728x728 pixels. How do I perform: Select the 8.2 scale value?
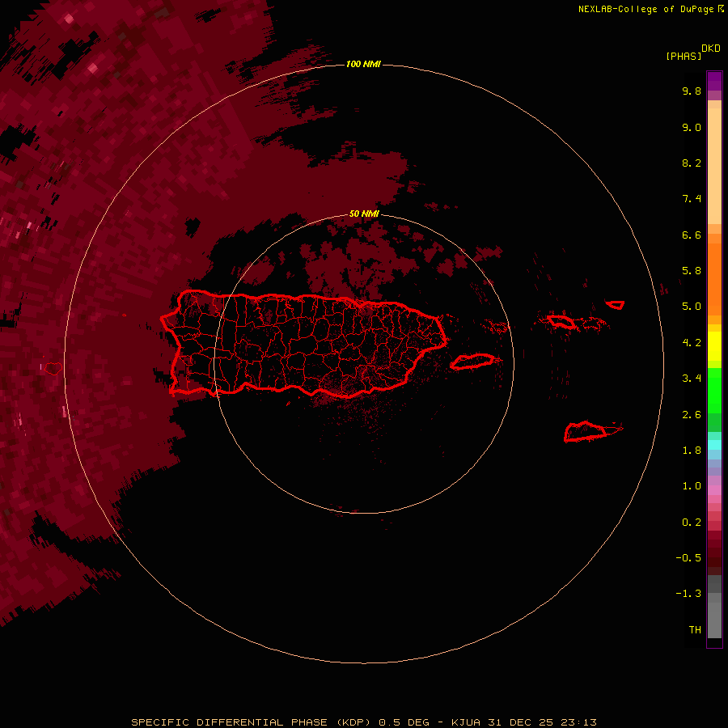click(692, 163)
